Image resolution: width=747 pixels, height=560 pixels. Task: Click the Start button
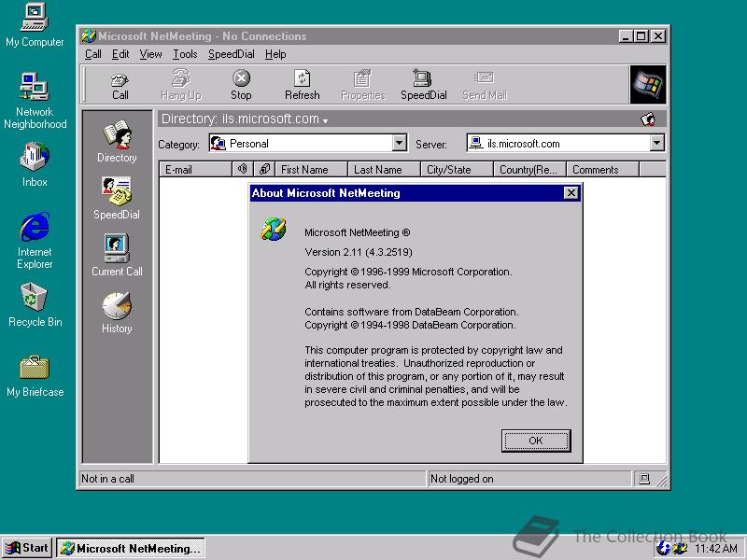pyautogui.click(x=28, y=548)
